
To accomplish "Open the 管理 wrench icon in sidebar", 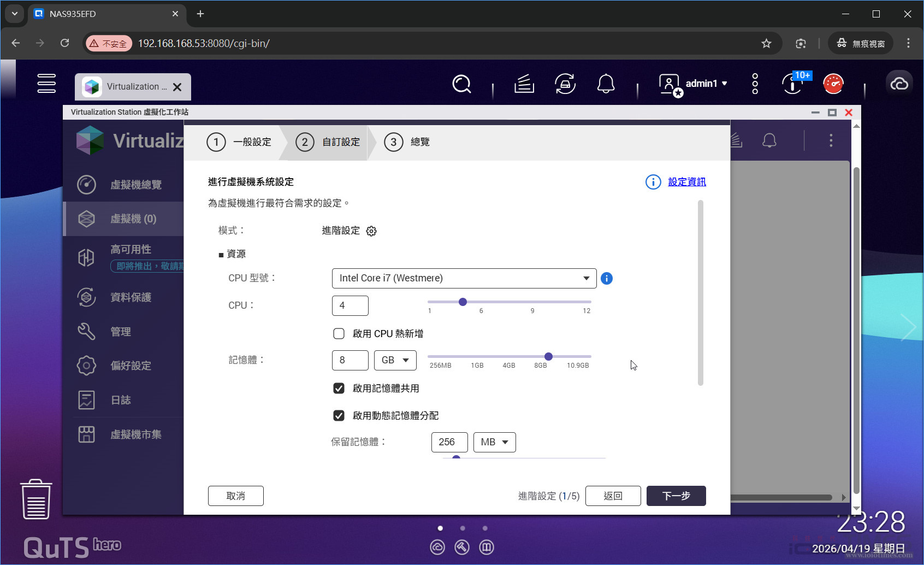I will [121, 331].
